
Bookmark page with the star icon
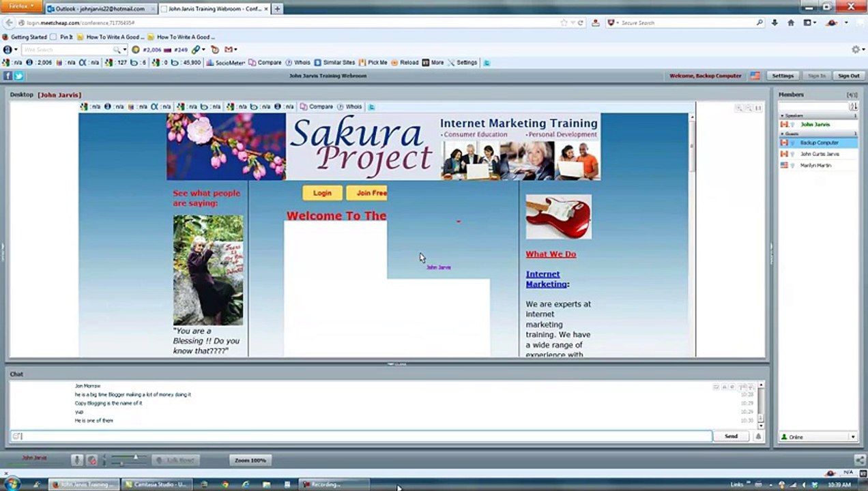point(564,23)
